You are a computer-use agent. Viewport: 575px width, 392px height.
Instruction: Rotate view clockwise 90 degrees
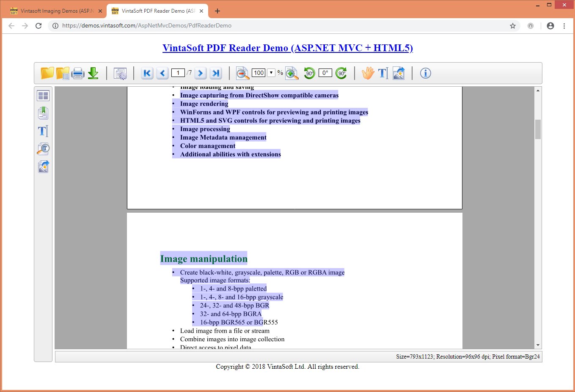(341, 73)
